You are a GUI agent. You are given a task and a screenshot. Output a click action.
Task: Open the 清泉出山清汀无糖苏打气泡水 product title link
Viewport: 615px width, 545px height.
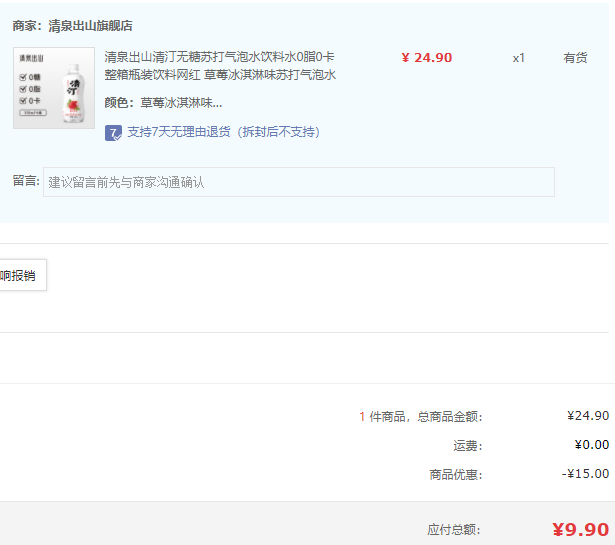[220, 65]
